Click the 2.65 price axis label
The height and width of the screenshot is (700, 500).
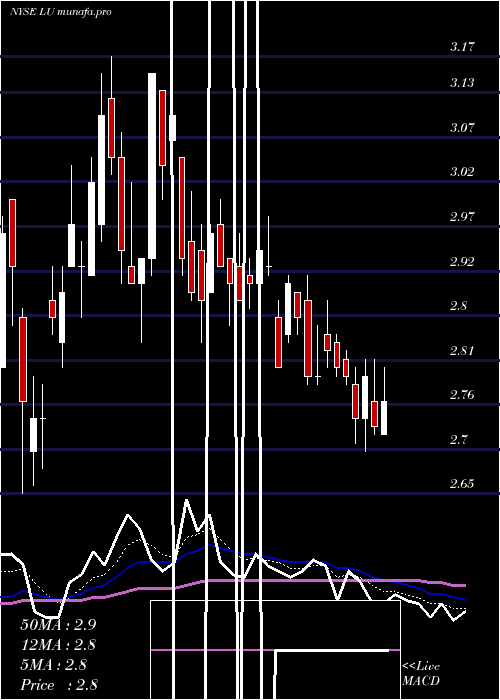pos(462,484)
